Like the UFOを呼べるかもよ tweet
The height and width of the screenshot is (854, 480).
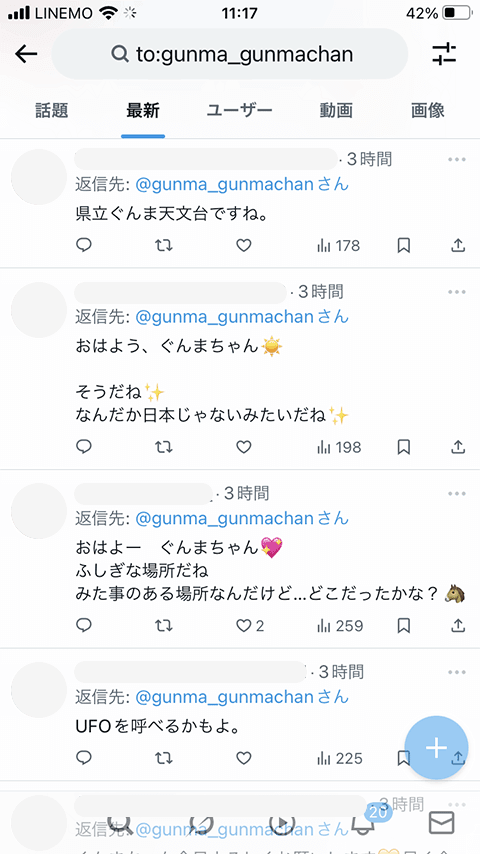244,758
